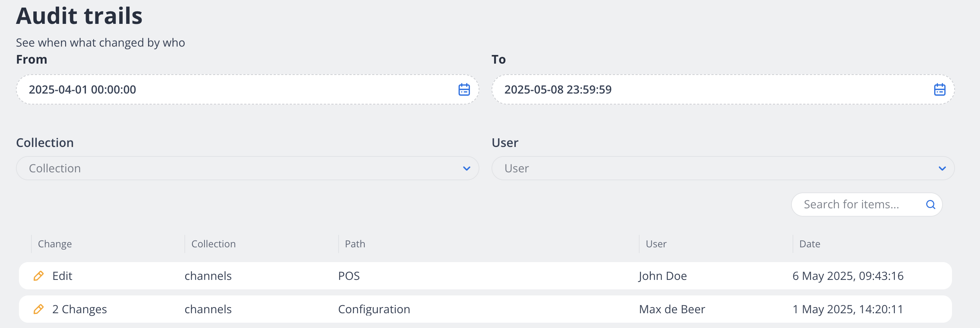Open the POS audit entry by John Doe
Screen dimensions: 980x328
point(349,276)
